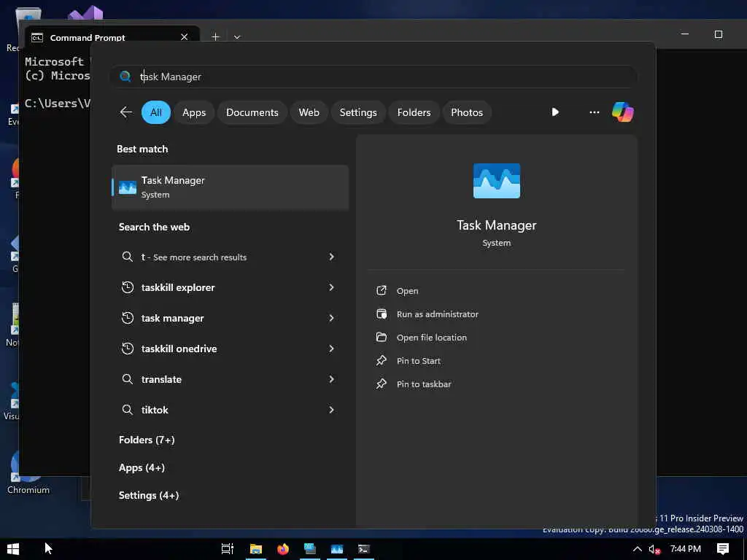Expand arrow beside translate suggestion

click(x=332, y=379)
